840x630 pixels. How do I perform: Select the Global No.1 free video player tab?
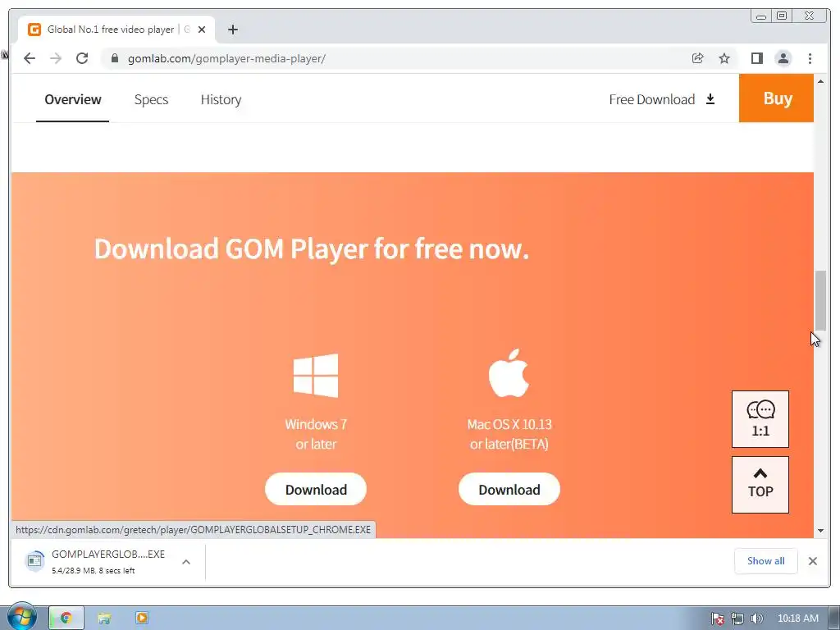pos(116,30)
